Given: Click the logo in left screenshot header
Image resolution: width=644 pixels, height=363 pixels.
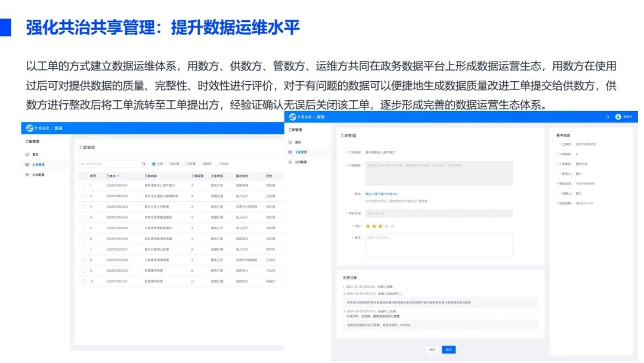Looking at the screenshot, I should pyautogui.click(x=30, y=128).
